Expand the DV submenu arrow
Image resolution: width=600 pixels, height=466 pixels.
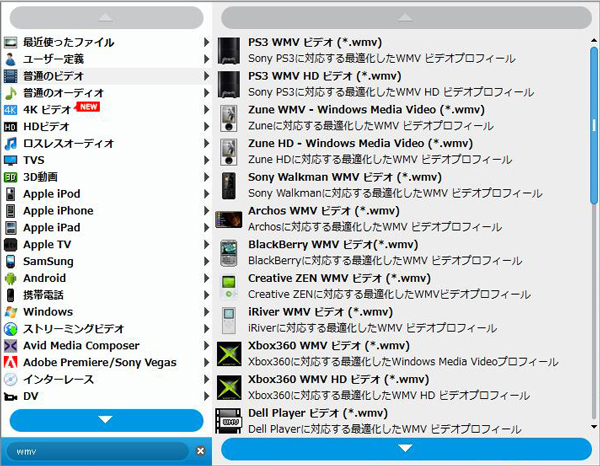point(206,396)
